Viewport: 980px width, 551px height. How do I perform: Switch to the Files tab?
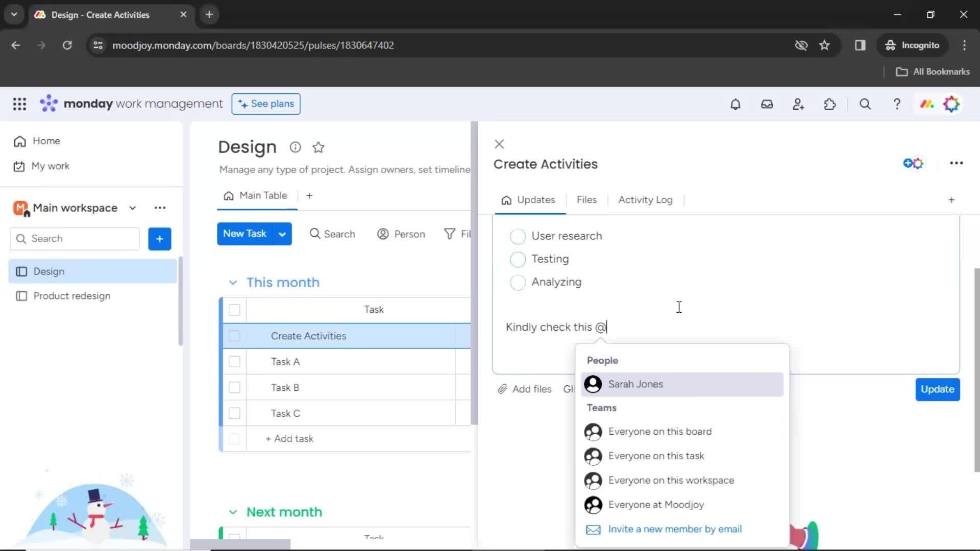pyautogui.click(x=586, y=200)
